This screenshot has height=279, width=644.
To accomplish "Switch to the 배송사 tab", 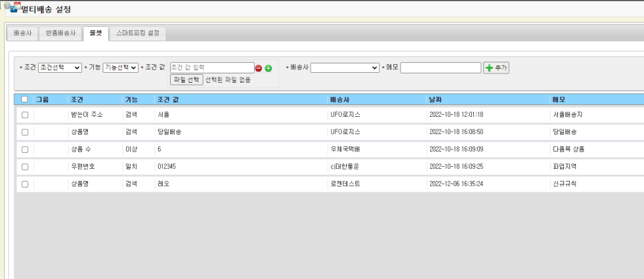I will 23,33.
